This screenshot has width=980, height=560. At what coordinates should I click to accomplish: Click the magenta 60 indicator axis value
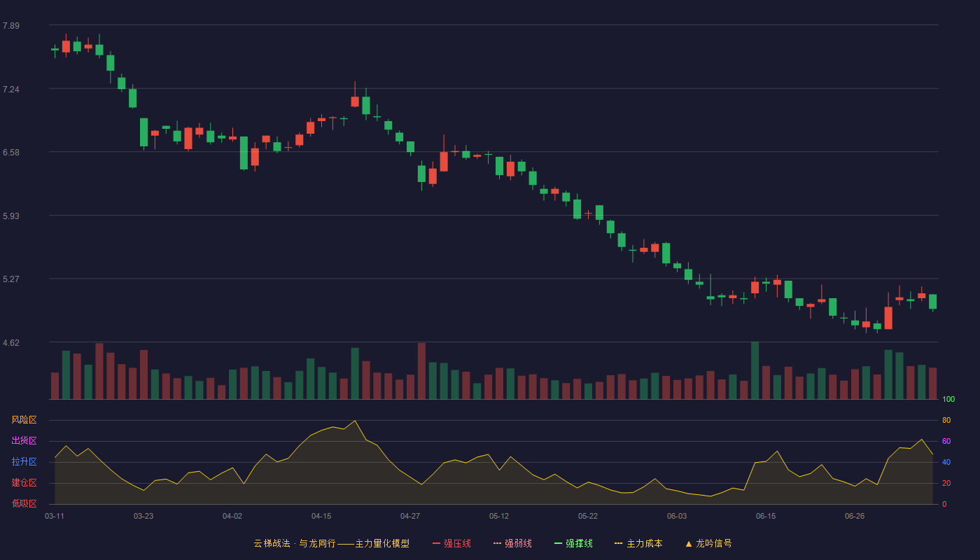[x=946, y=441]
